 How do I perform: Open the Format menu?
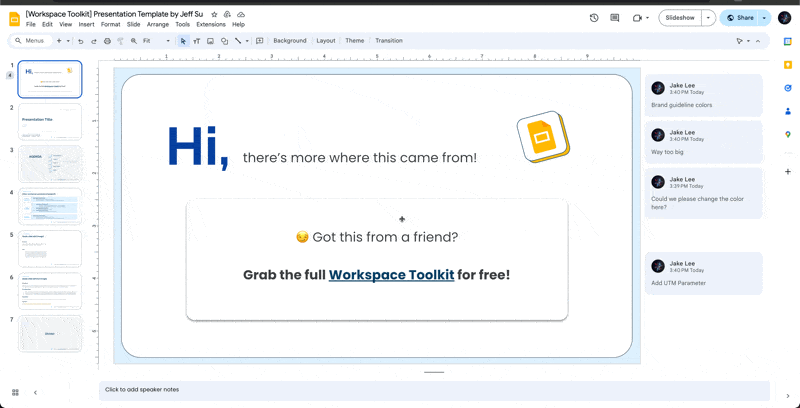tap(110, 24)
